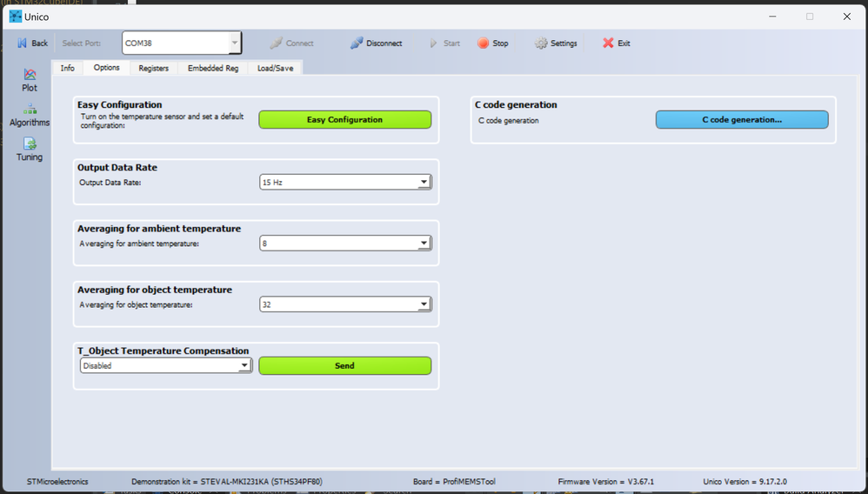Switch to the Registers tab
Screen dimensions: 868x494
[153, 68]
